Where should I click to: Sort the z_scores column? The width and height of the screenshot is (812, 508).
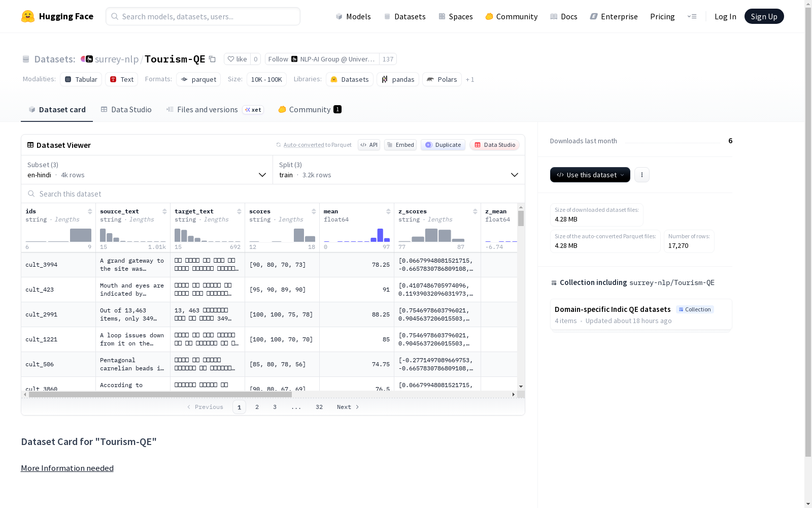click(x=475, y=211)
